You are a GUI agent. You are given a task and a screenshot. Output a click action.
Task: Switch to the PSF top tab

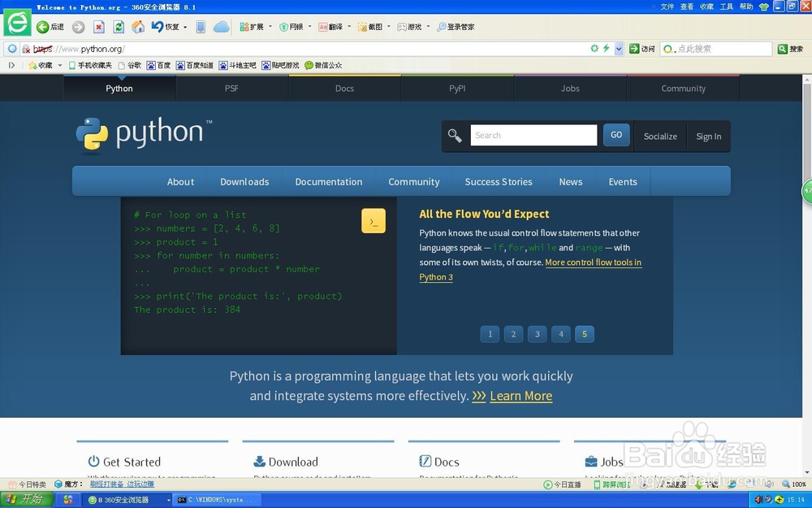click(231, 88)
